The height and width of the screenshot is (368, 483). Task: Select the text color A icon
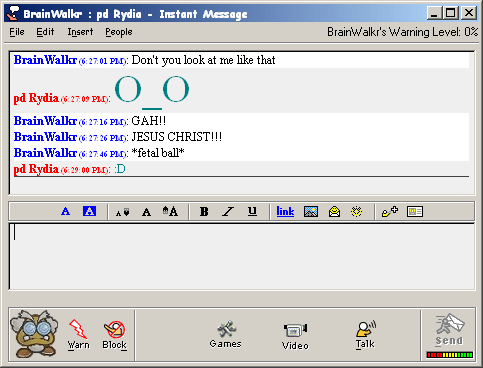tap(66, 211)
